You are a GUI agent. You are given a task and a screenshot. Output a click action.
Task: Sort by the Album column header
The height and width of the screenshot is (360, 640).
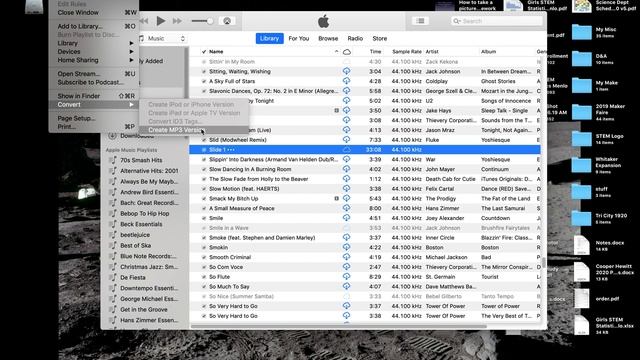click(489, 52)
